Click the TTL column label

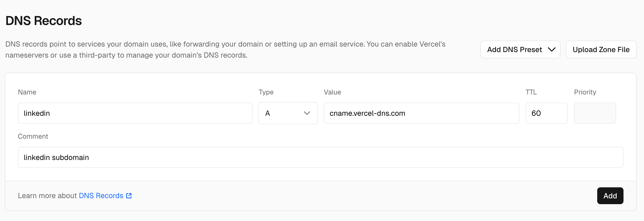point(531,92)
